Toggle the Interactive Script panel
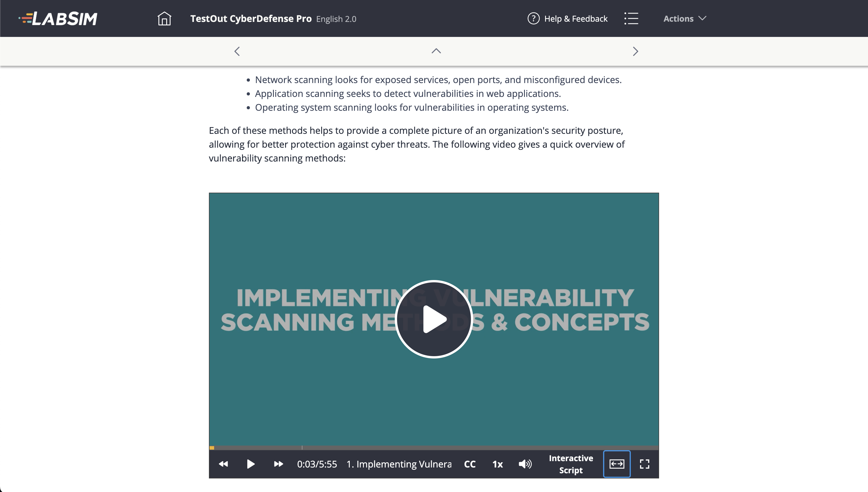The height and width of the screenshot is (492, 868). point(570,464)
